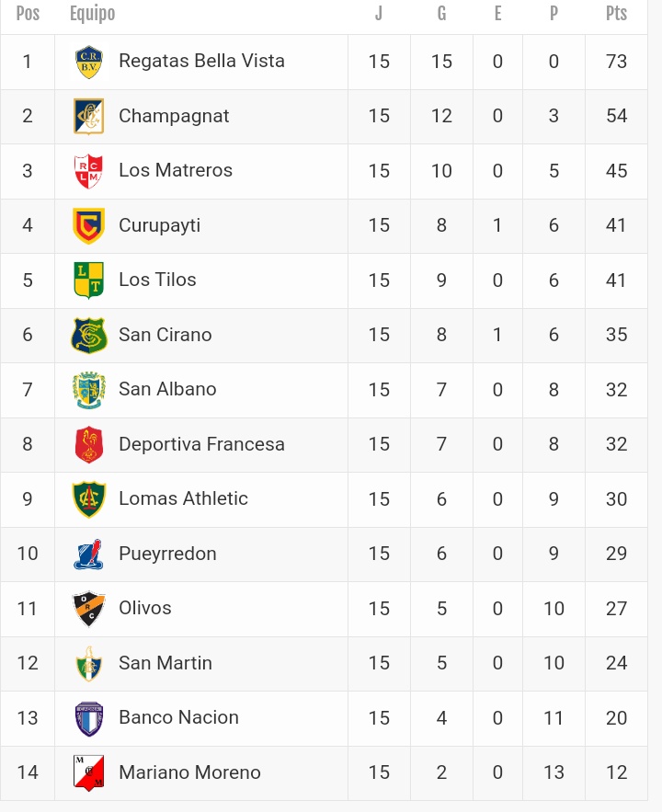Image resolution: width=662 pixels, height=812 pixels.
Task: Click the Pueyrredon team logo
Action: (89, 554)
